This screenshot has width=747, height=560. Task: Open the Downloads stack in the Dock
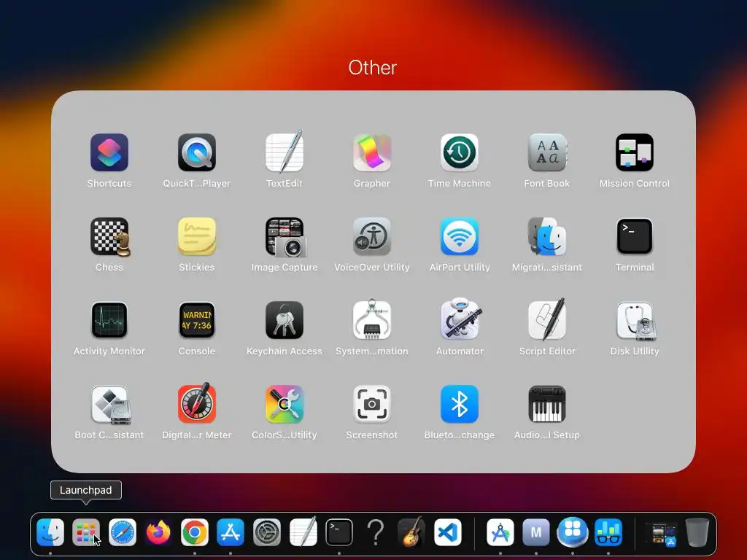pyautogui.click(x=661, y=533)
